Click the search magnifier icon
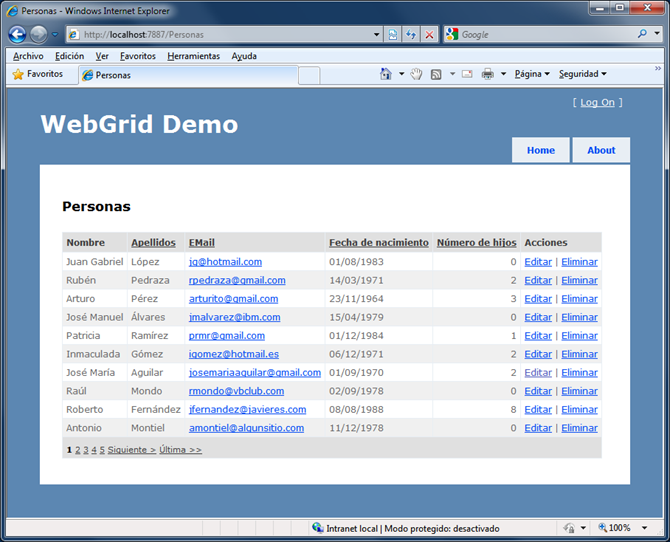Image resolution: width=670 pixels, height=542 pixels. coord(642,33)
